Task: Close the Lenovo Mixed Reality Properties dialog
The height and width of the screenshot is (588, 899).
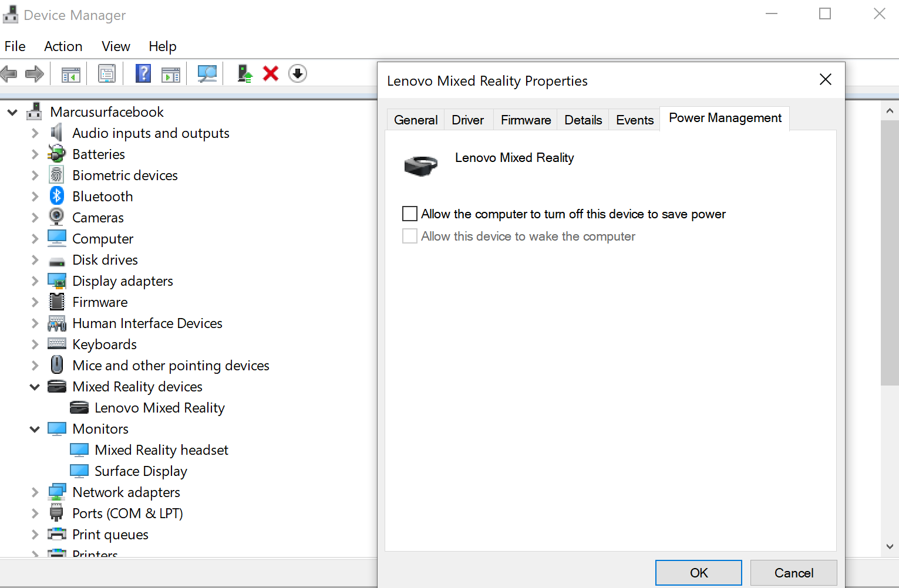Action: pos(826,79)
